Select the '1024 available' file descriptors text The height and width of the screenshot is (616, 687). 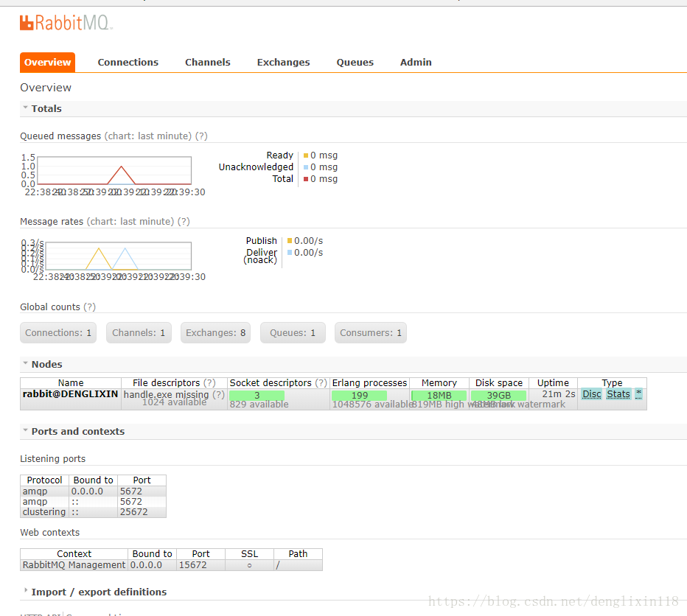point(175,402)
